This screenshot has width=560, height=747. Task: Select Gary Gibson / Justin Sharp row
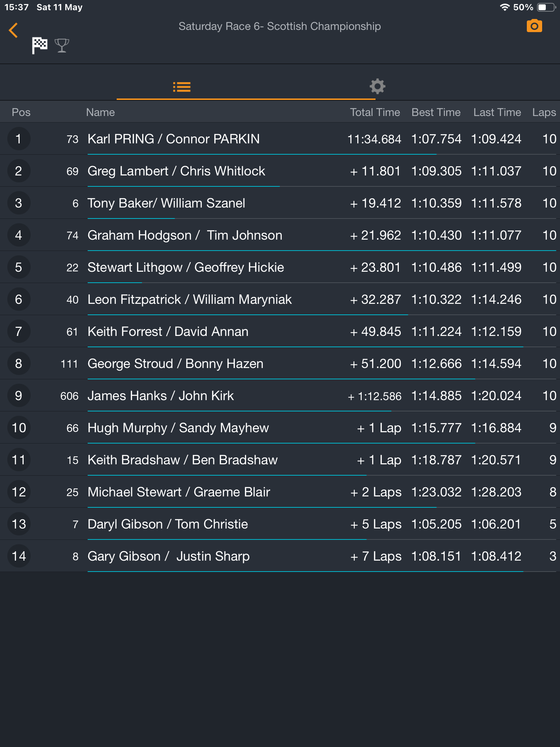[x=168, y=556]
